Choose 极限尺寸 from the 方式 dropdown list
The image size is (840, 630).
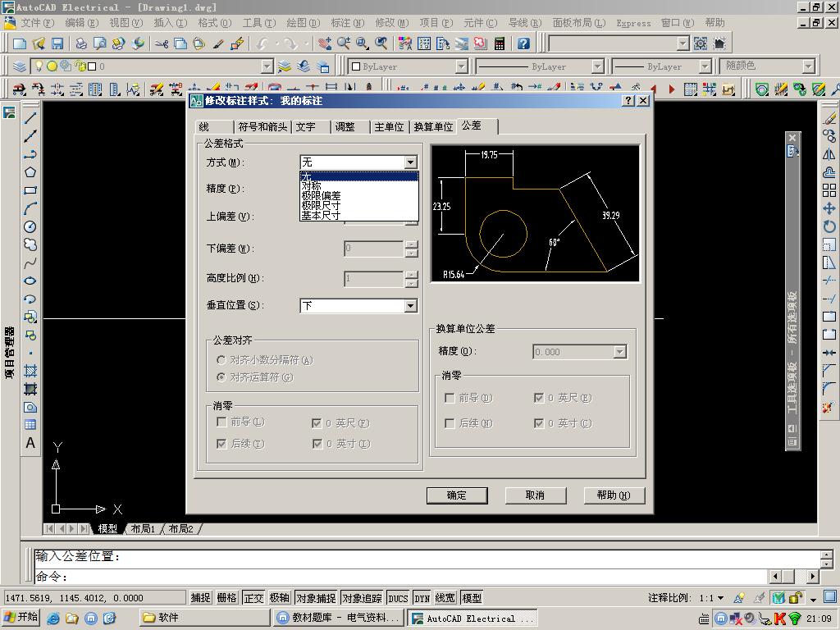point(358,205)
